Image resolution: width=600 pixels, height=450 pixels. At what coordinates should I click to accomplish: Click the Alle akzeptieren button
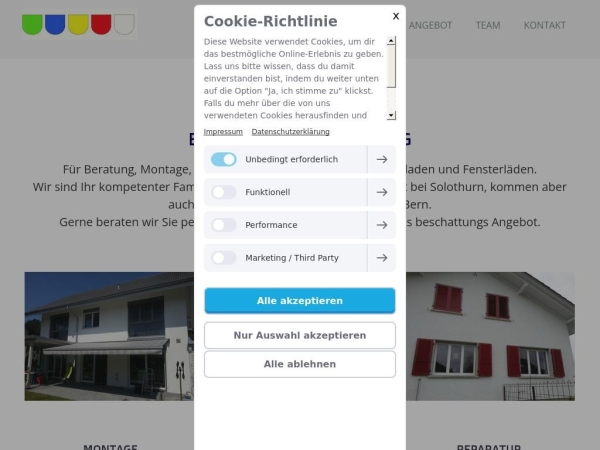pos(300,301)
